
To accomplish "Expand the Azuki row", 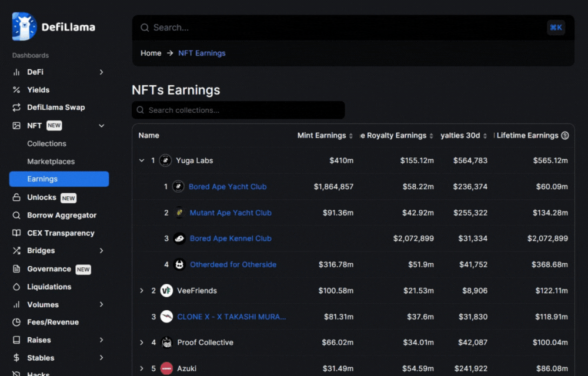I will (x=142, y=368).
